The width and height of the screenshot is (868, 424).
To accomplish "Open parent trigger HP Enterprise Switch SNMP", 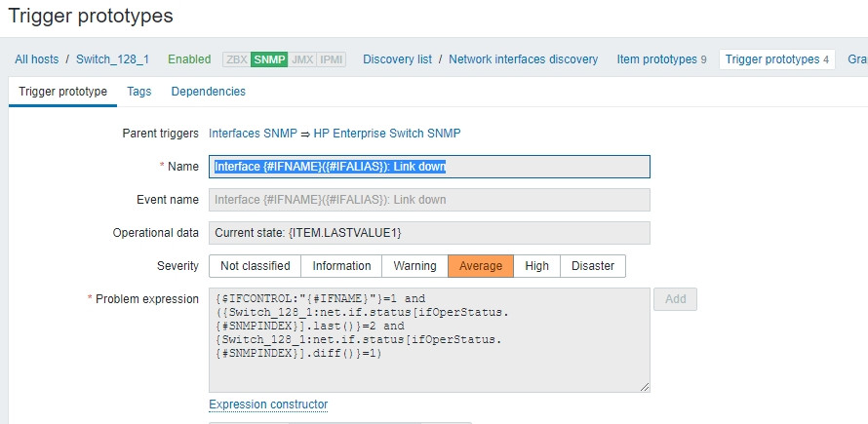I will click(387, 134).
